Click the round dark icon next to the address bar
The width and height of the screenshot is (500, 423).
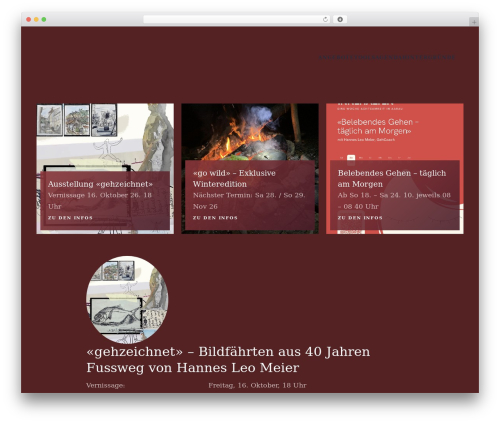(340, 19)
